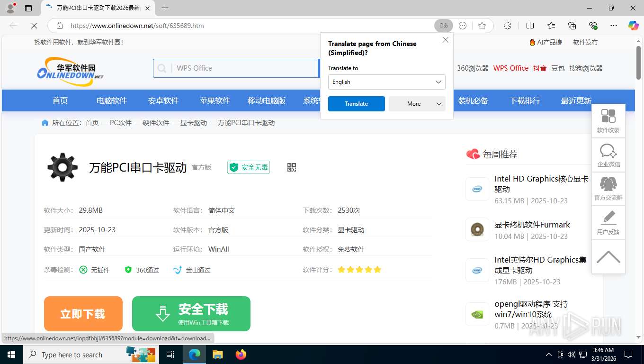Image resolution: width=644 pixels, height=364 pixels.
Task: Open 企业微信 floating sidebar icon
Action: (608, 155)
